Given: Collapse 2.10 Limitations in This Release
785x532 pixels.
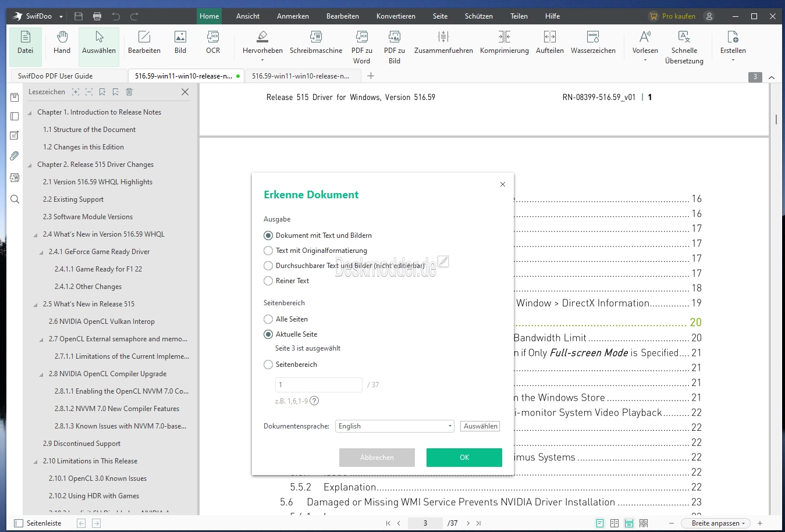Looking at the screenshot, I should pos(35,462).
